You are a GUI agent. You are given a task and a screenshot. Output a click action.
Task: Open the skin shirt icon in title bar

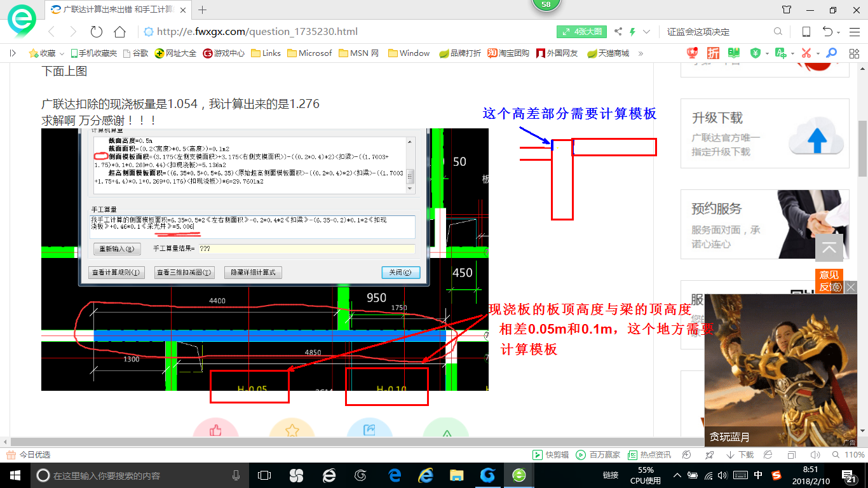[x=787, y=10]
